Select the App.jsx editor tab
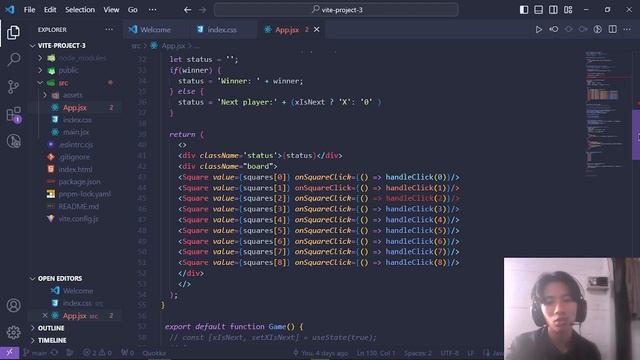 point(287,29)
